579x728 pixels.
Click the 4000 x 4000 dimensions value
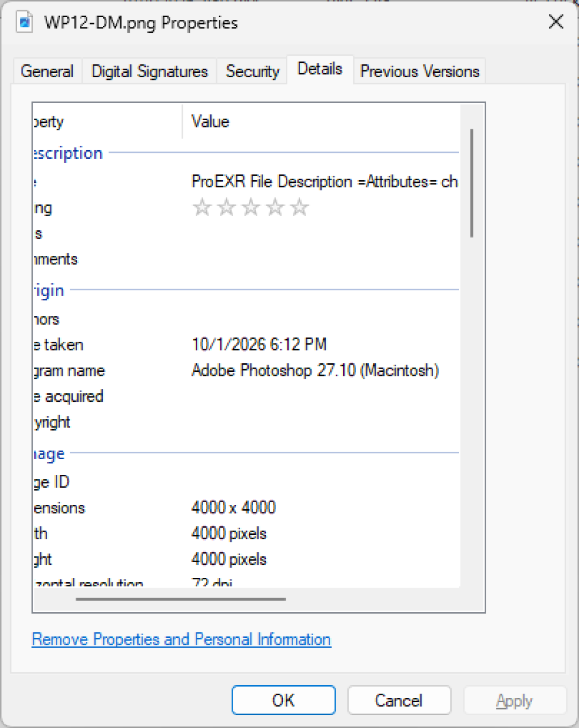[234, 508]
